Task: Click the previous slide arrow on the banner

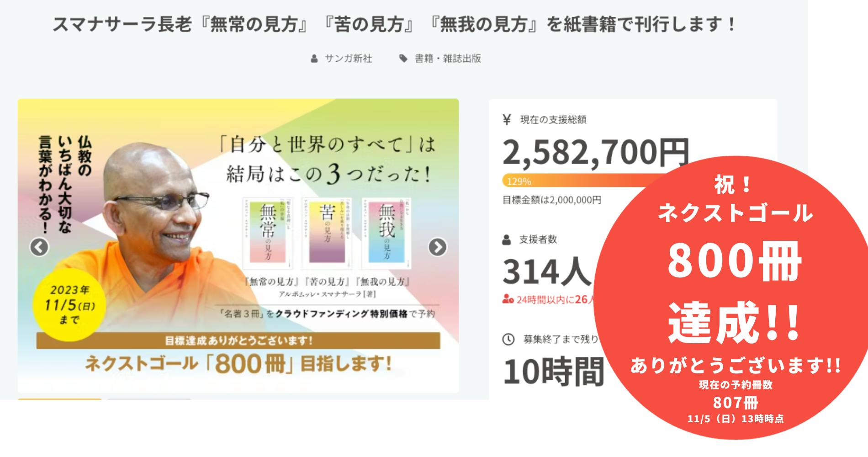Action: click(39, 247)
